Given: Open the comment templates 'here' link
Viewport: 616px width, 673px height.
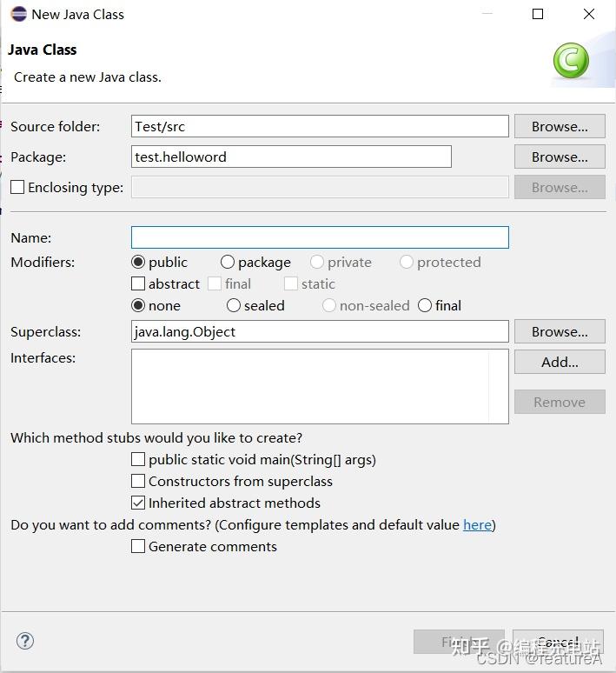Looking at the screenshot, I should coord(477,524).
